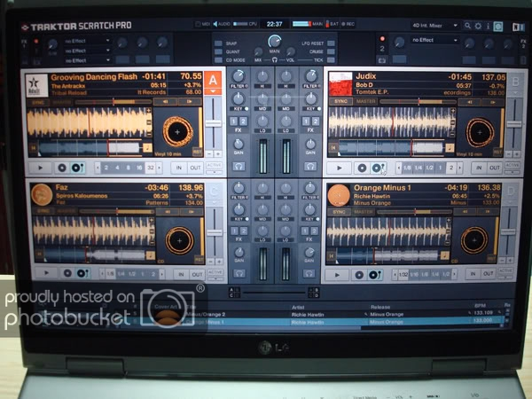Play deck A
Screen dimensions: 532x399
click(x=40, y=168)
